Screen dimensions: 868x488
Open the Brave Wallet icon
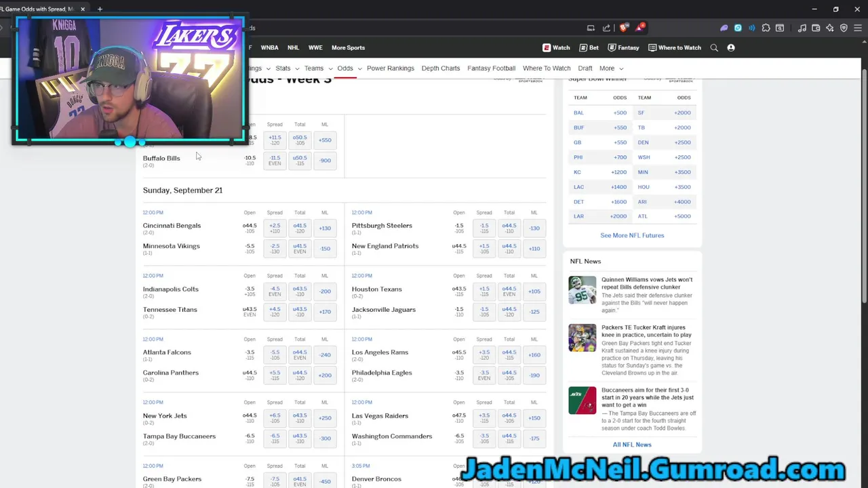(816, 28)
